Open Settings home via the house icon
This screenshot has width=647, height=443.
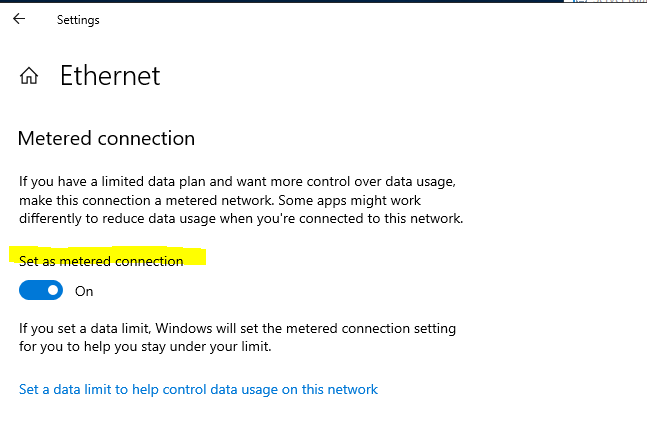point(29,76)
